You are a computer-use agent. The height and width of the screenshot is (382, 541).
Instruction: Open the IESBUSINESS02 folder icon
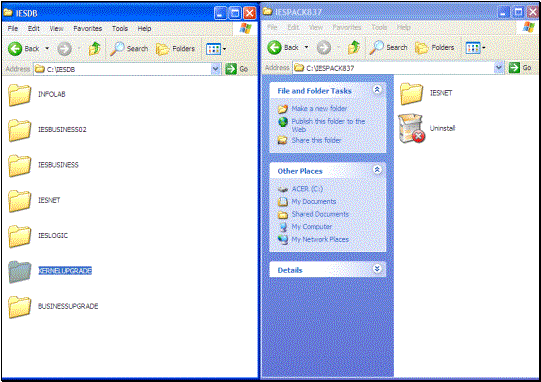(x=19, y=130)
